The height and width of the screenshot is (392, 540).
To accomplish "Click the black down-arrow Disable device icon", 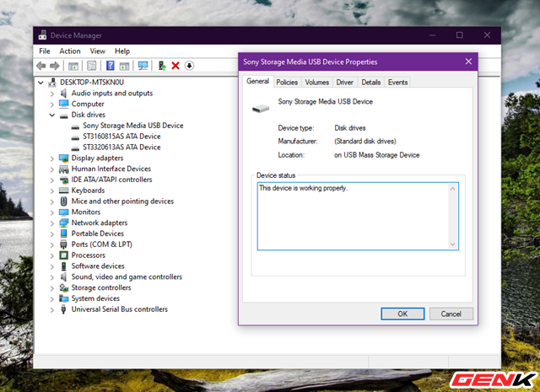I will [189, 66].
